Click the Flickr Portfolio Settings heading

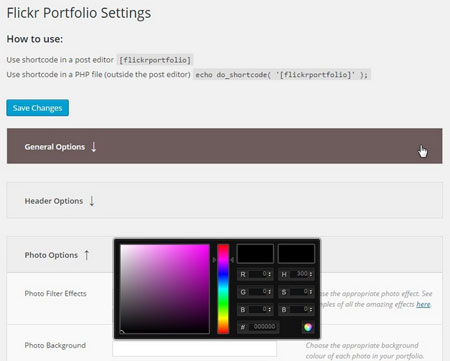[79, 13]
